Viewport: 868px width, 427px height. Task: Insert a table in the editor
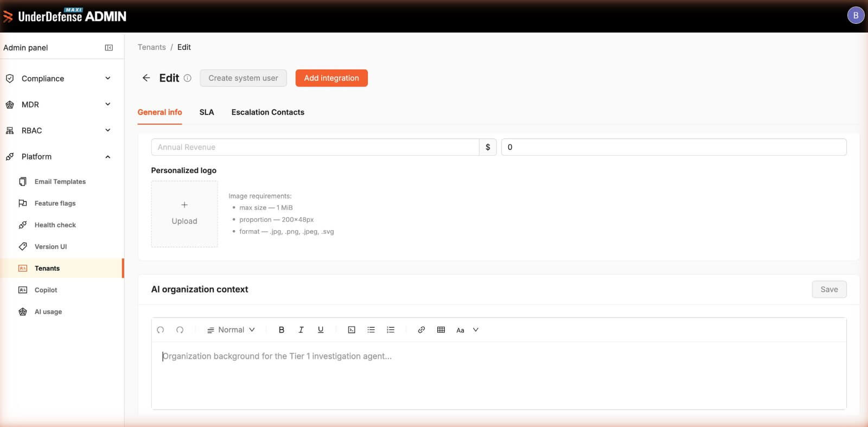[441, 330]
